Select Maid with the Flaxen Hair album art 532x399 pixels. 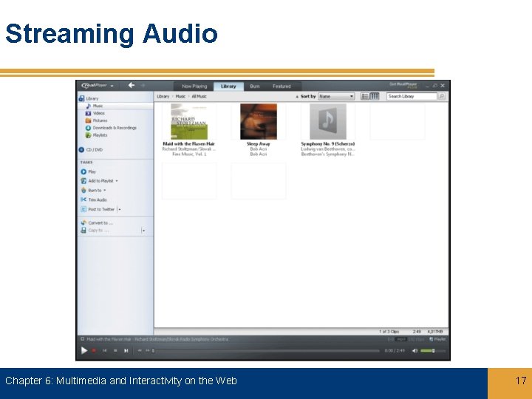[189, 121]
